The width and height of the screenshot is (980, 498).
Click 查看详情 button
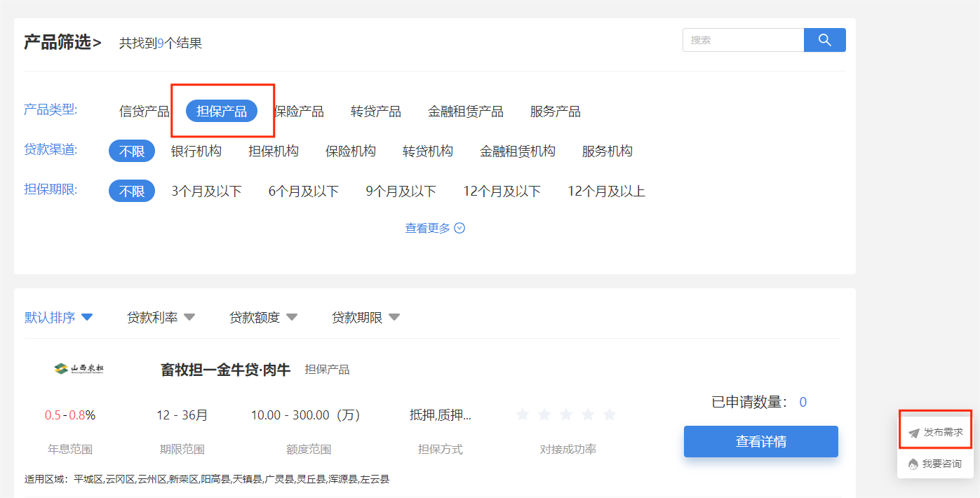click(x=760, y=441)
